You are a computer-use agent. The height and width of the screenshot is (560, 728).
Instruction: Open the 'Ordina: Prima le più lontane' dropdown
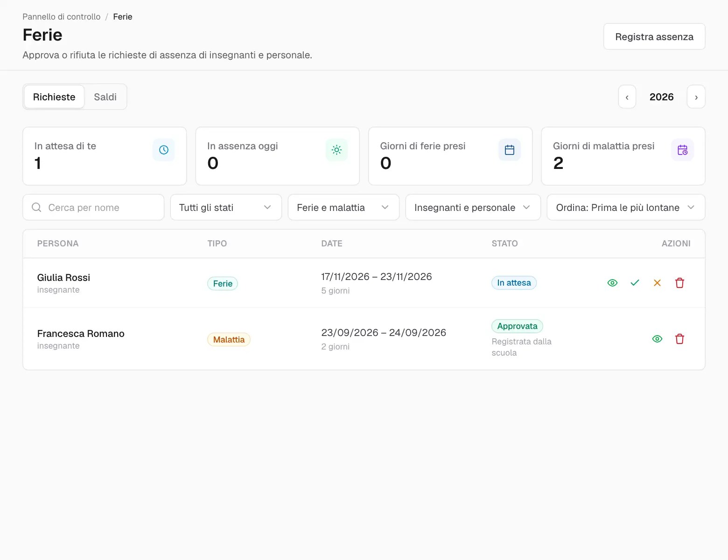626,207
